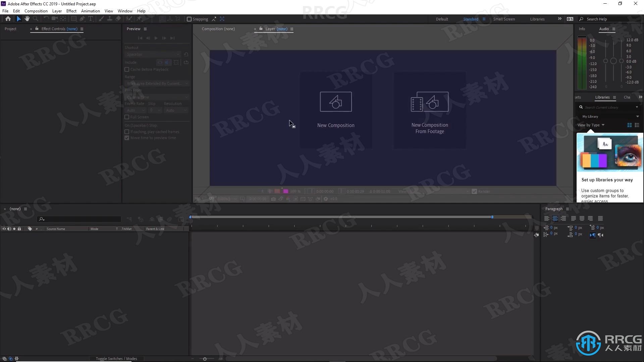Viewport: 644px width, 362px height.
Task: Toggle the lock on Effect Controls tab
Action: tap(37, 29)
